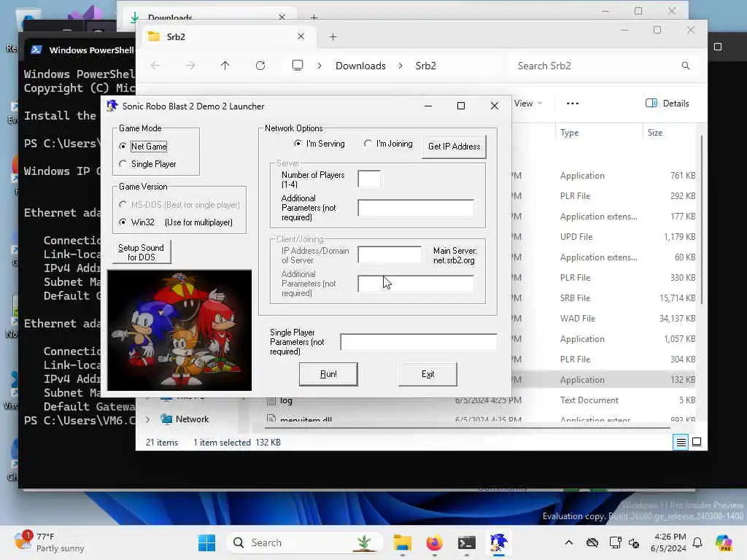Click the Exit button in the launcher
747x560 pixels.
[427, 374]
